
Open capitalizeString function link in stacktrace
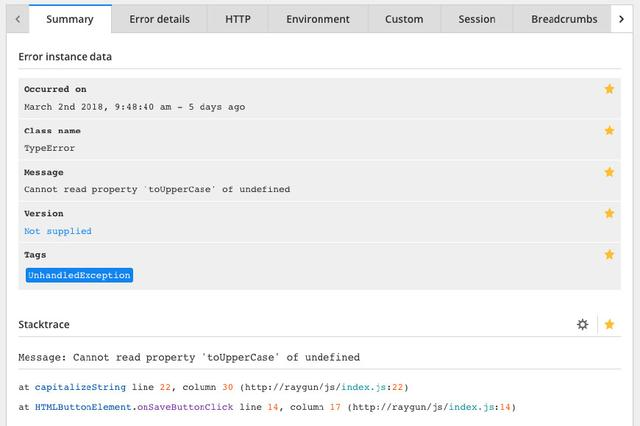79,387
